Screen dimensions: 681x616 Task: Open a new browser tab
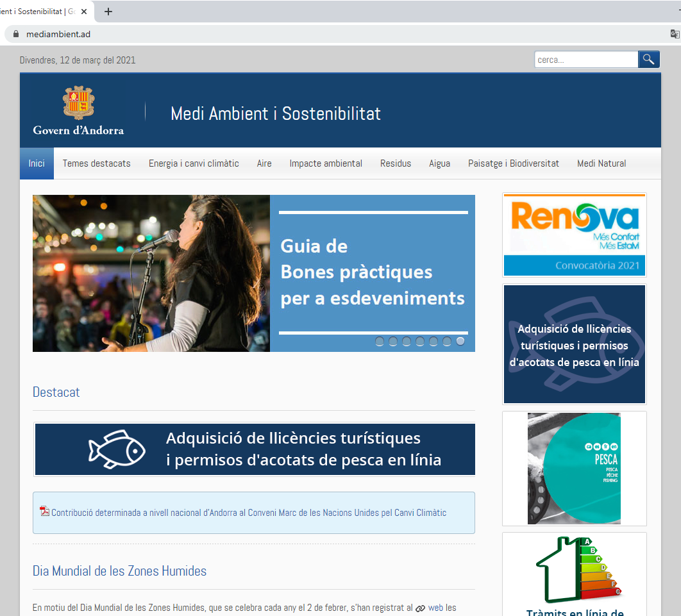tap(108, 12)
